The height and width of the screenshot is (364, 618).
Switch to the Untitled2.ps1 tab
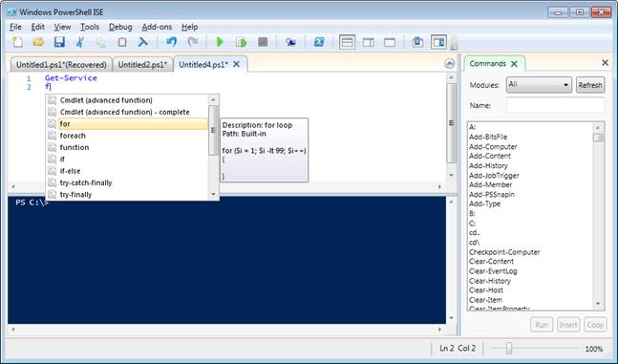pyautogui.click(x=142, y=65)
